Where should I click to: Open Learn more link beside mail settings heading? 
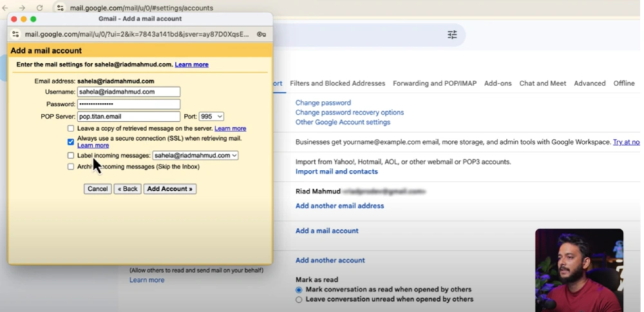tap(191, 64)
